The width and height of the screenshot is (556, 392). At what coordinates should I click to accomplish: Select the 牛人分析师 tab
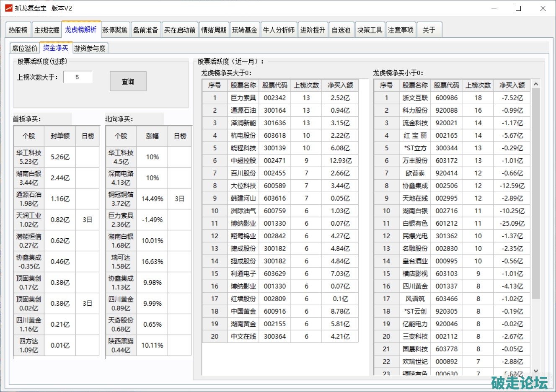pyautogui.click(x=279, y=30)
